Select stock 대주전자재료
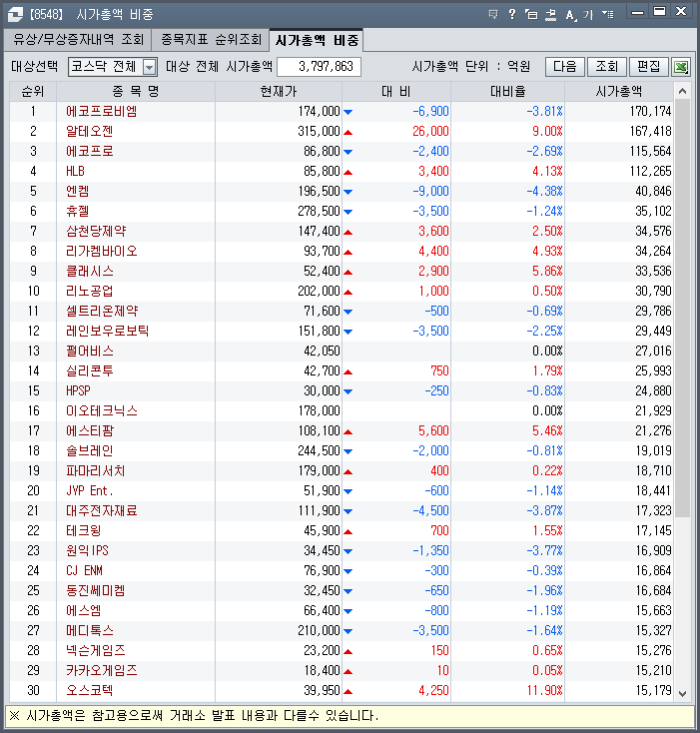 [102, 511]
